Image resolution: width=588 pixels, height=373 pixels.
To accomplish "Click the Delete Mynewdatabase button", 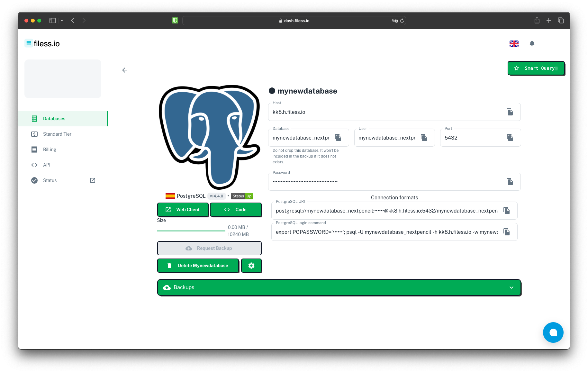I will click(x=198, y=266).
